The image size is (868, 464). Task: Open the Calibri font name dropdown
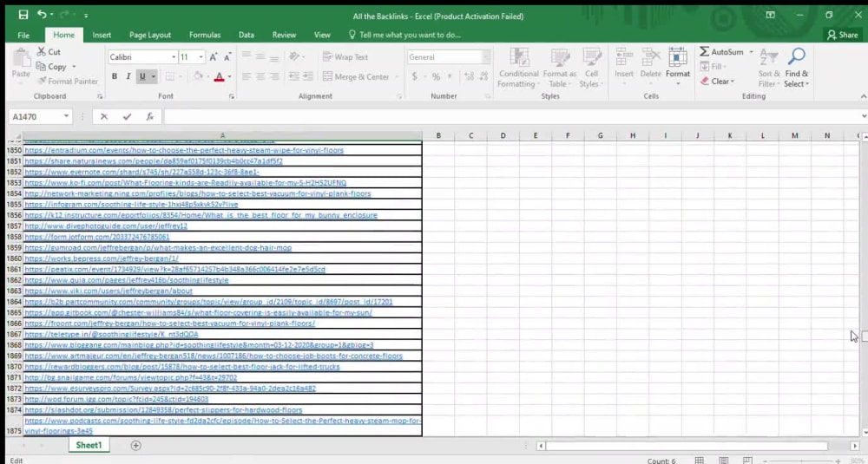coord(174,57)
